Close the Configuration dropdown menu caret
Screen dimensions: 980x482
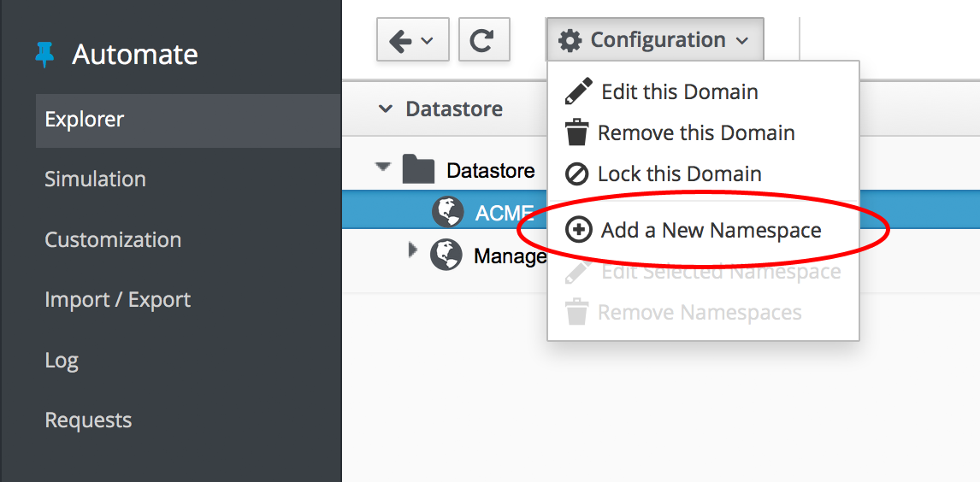(x=742, y=41)
